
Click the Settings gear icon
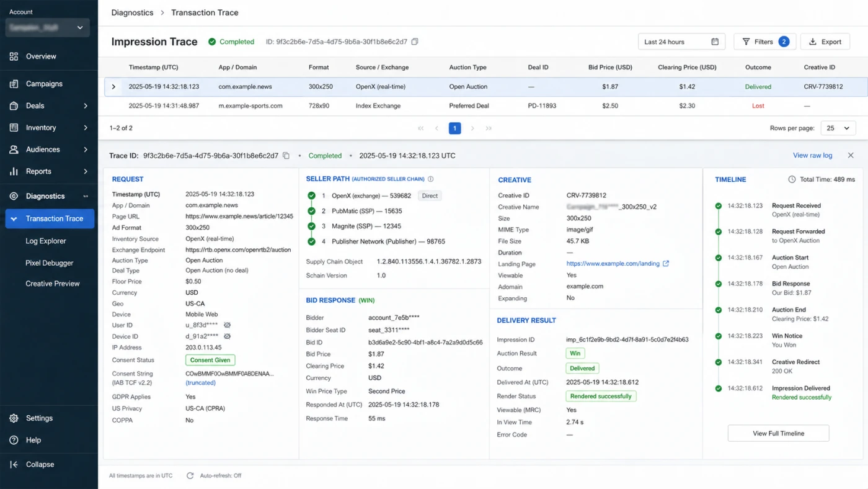coord(14,418)
